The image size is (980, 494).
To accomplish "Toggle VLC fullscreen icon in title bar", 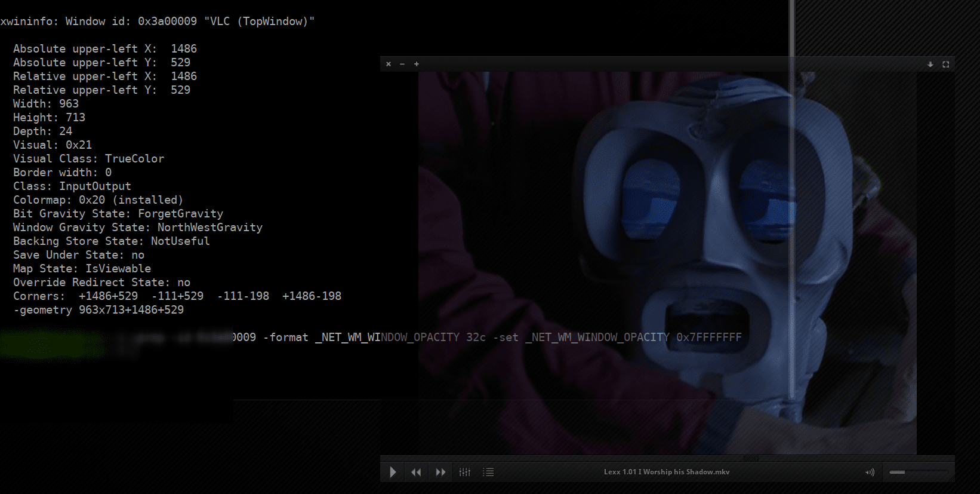I will [945, 64].
